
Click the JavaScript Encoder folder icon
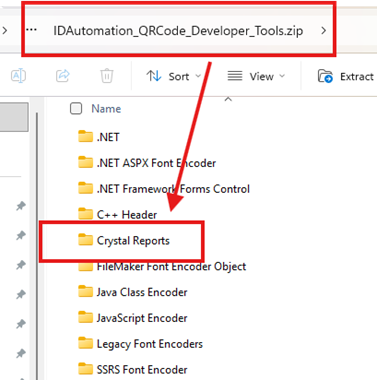tap(85, 317)
